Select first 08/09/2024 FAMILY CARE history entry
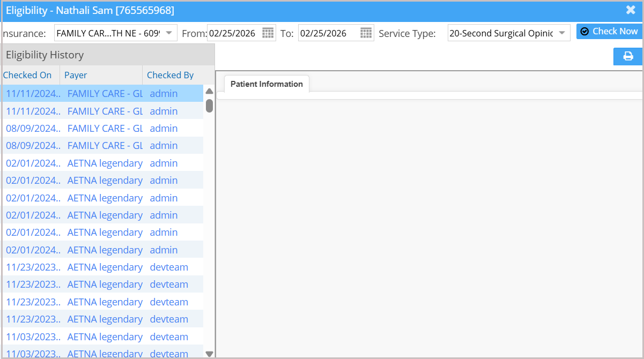The width and height of the screenshot is (644, 359). coord(102,129)
